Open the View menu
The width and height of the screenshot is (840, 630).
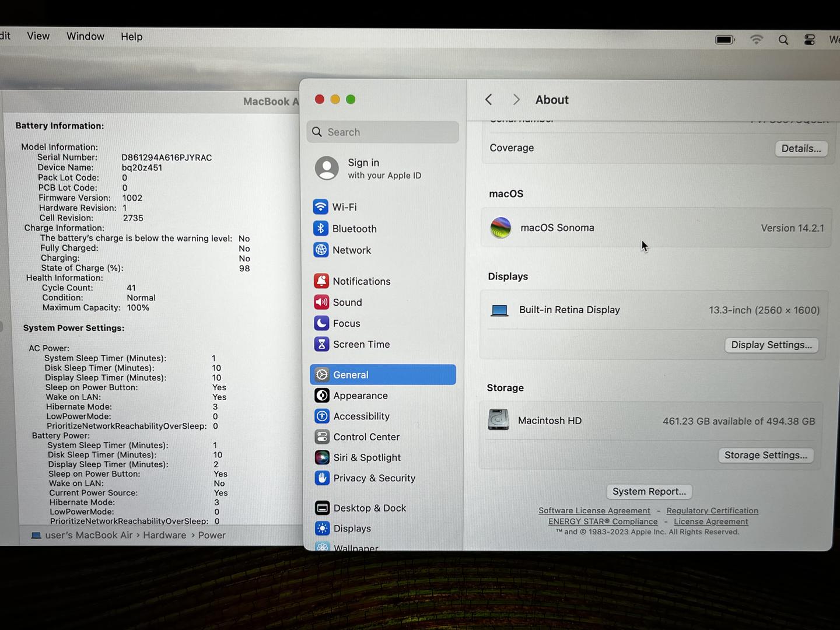[x=38, y=36]
